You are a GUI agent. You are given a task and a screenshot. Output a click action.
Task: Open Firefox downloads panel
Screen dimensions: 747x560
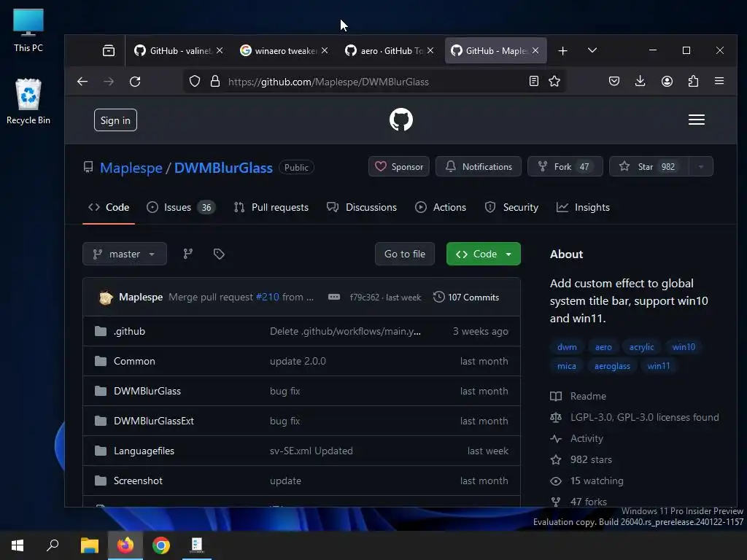coord(640,82)
